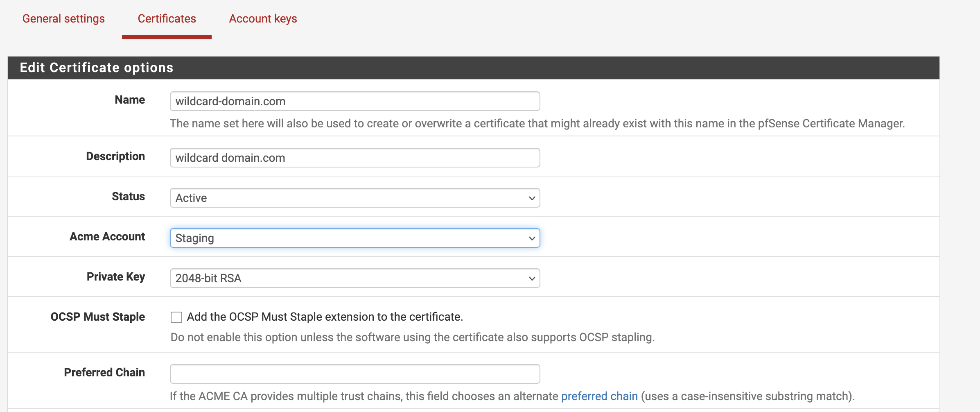Enable the OCSP Must Staple checkbox
Screen dimensions: 980x412
(x=176, y=317)
